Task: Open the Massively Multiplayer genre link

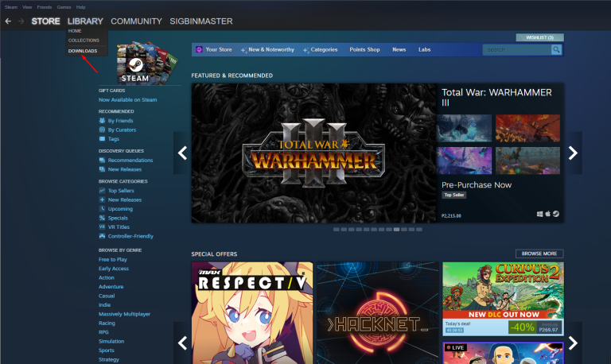Action: coord(124,314)
